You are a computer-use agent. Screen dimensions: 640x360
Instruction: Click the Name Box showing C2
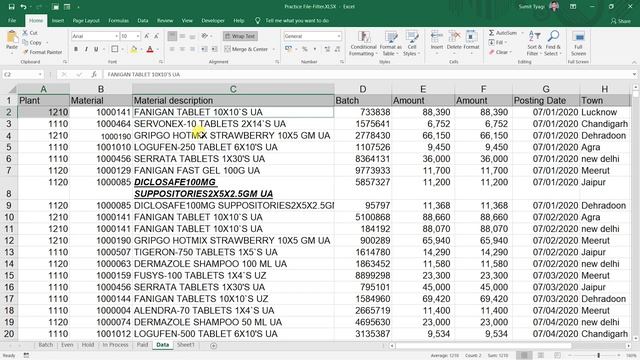22,74
